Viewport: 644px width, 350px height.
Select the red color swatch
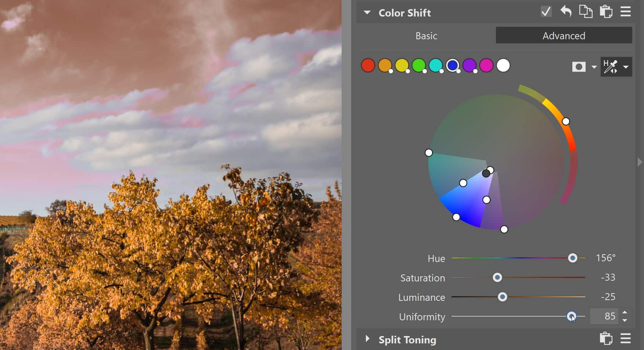368,65
